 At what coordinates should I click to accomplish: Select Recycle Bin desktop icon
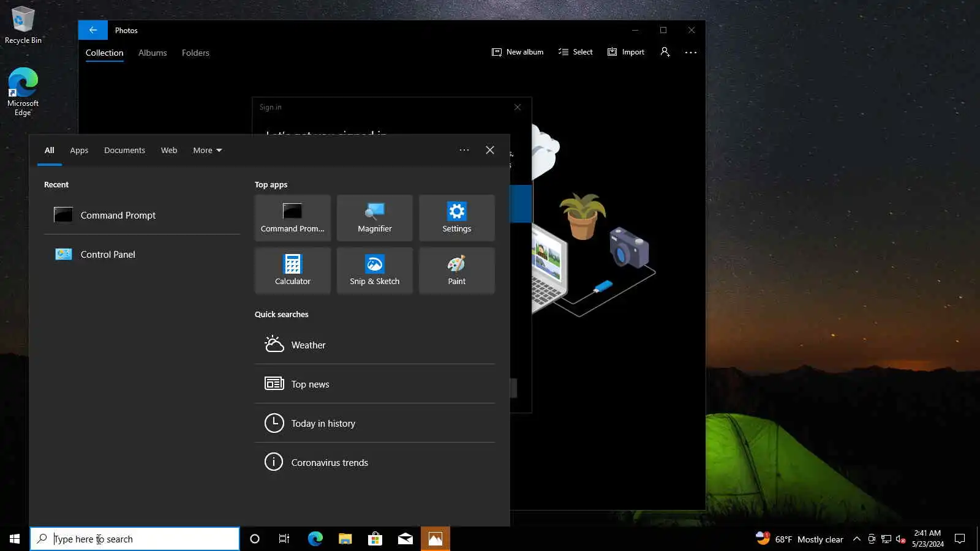pyautogui.click(x=23, y=25)
